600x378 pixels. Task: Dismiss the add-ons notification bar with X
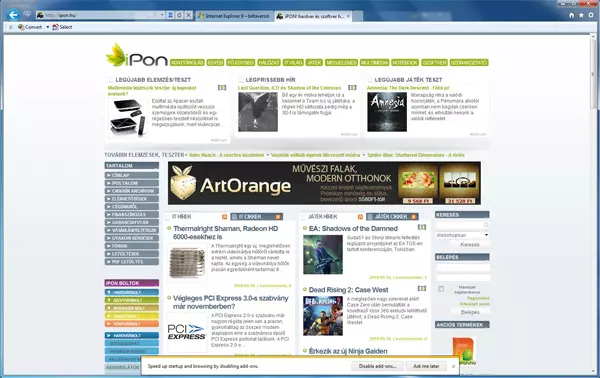pyautogui.click(x=453, y=367)
